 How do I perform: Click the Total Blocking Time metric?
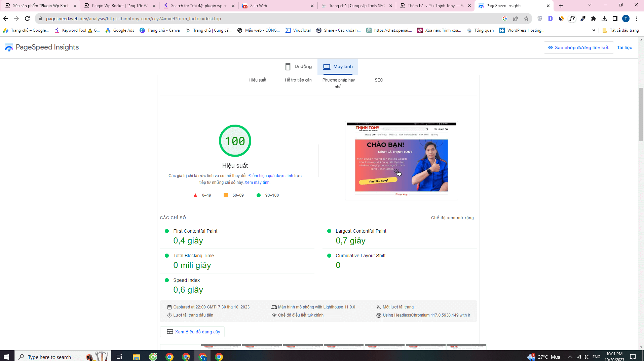237,261
